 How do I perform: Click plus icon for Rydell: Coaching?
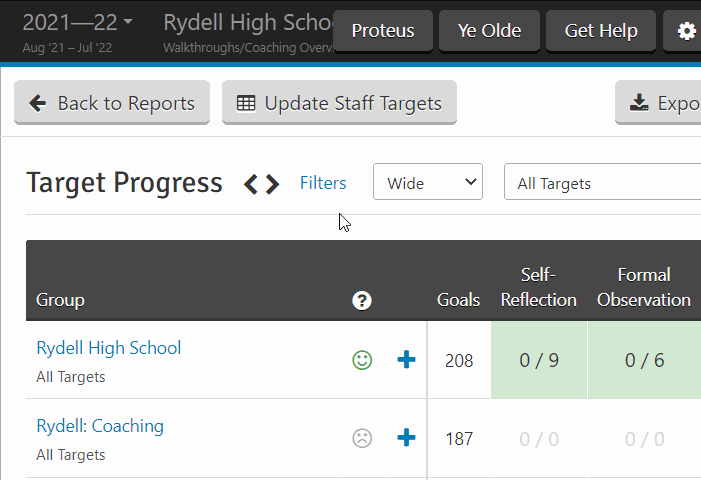406,438
